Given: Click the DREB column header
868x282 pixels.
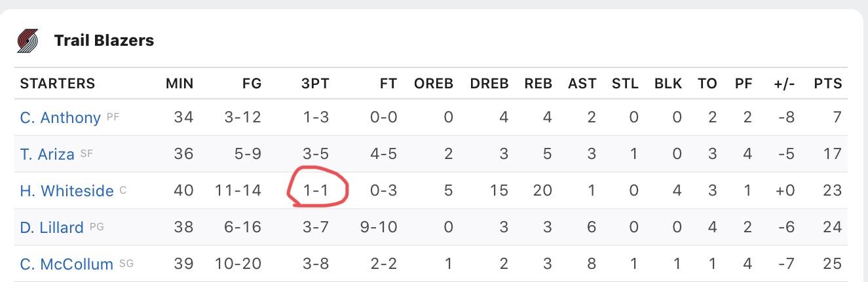Looking at the screenshot, I should pos(489,84).
